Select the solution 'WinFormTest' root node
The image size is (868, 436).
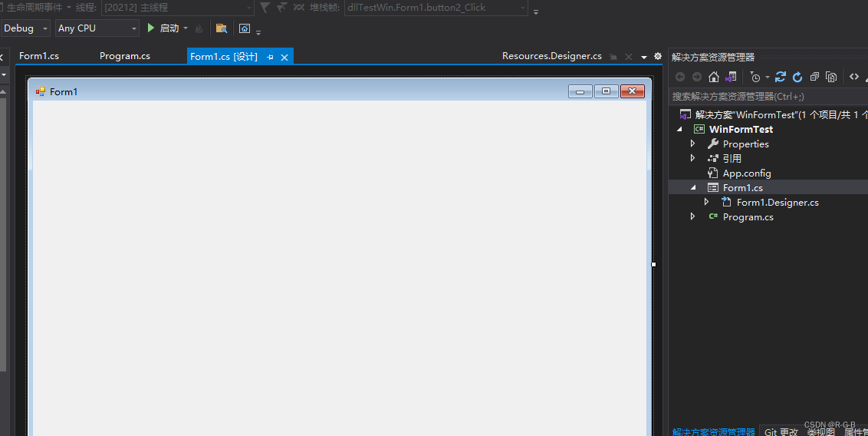[781, 114]
